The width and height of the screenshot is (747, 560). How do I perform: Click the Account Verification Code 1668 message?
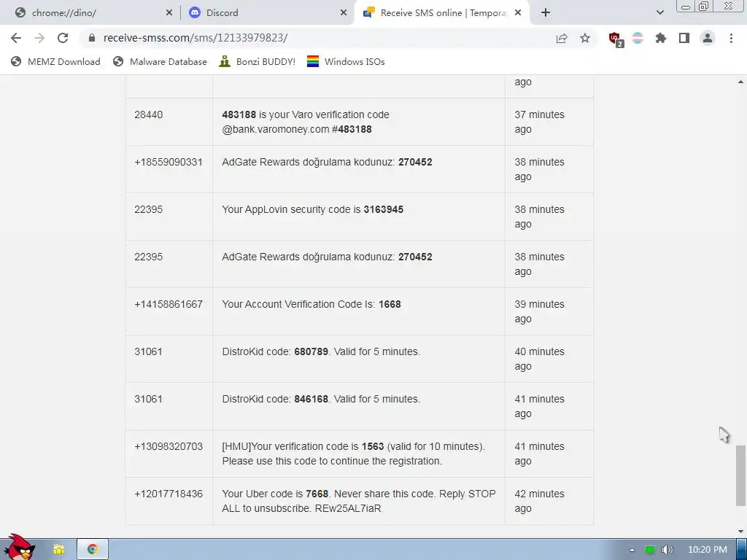pos(311,304)
